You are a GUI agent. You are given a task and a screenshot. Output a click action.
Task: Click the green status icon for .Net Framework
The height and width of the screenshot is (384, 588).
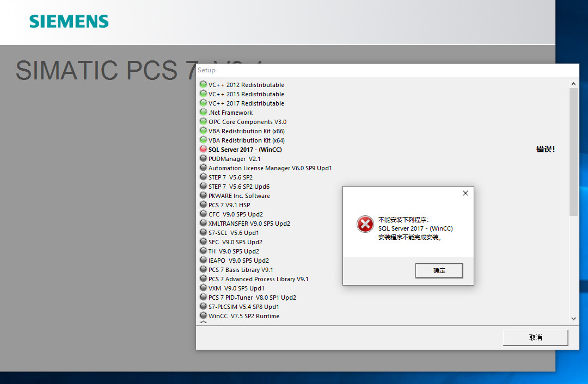[x=203, y=112]
